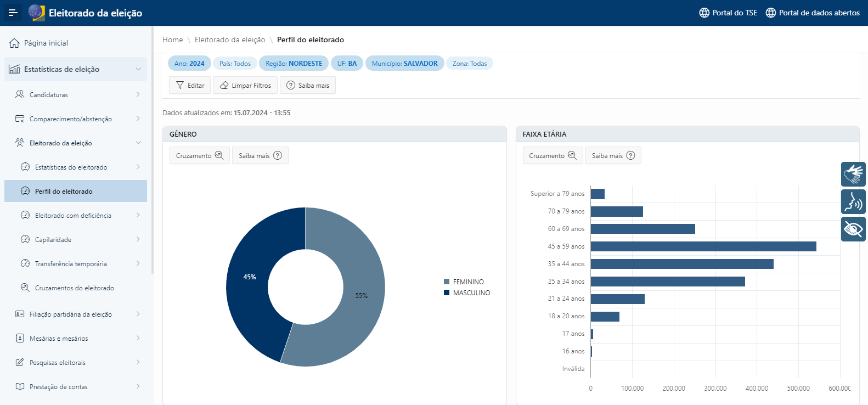Click the Pesquisas eleitorais pencil icon
The image size is (868, 405).
pyautogui.click(x=20, y=362)
